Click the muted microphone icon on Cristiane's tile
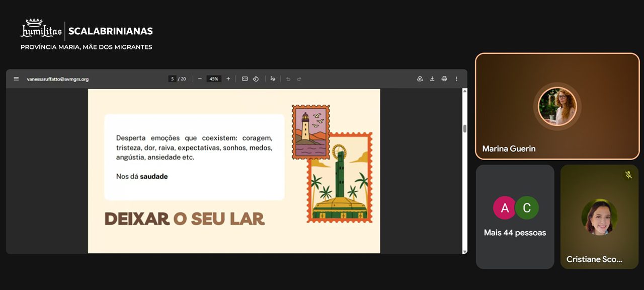The image size is (644, 290). [x=628, y=175]
